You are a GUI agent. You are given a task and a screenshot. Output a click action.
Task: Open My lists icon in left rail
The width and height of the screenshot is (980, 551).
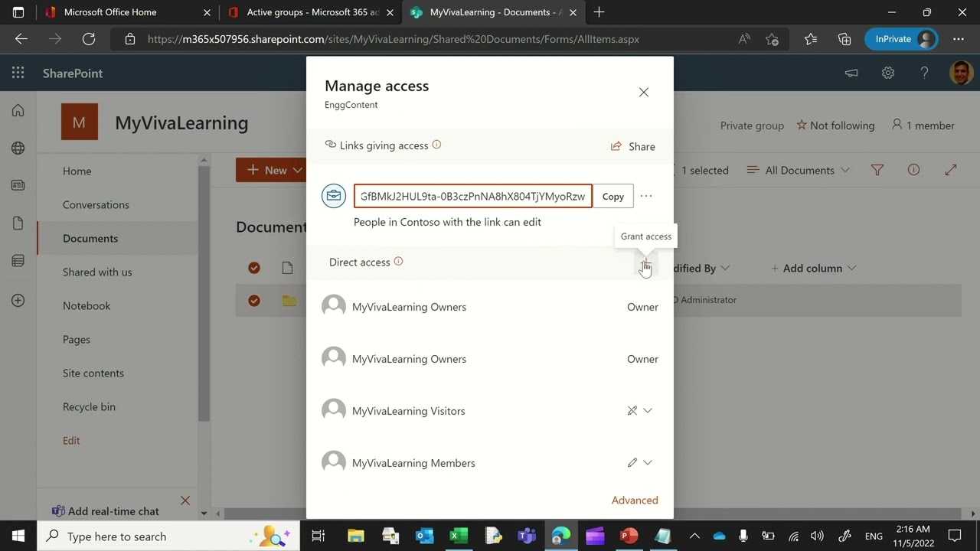coord(18,261)
